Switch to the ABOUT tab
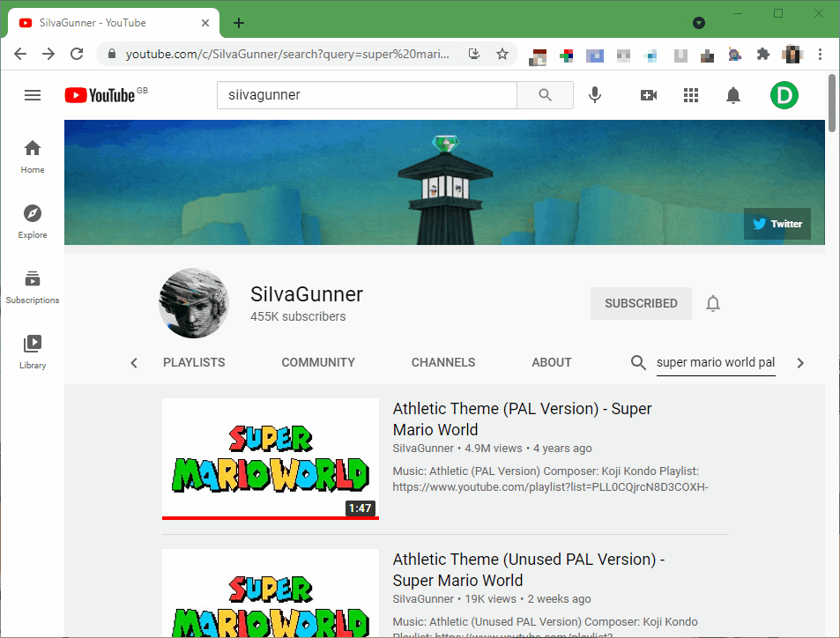This screenshot has width=840, height=638. 551,363
